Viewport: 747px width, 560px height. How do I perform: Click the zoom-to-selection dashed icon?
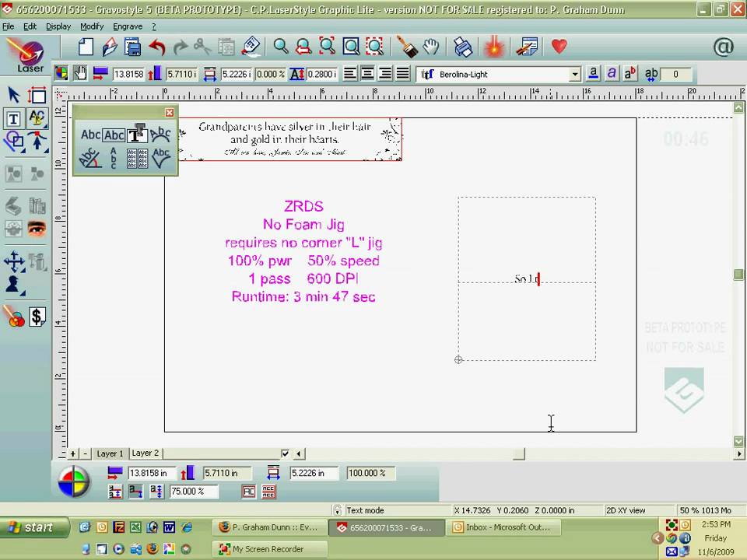pyautogui.click(x=374, y=47)
